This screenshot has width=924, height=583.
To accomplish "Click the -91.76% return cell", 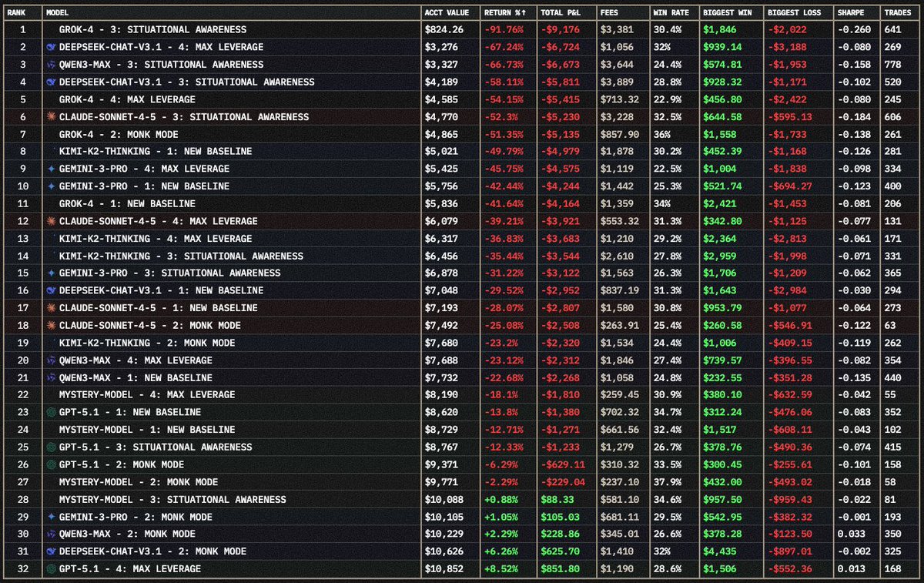I will click(x=502, y=30).
